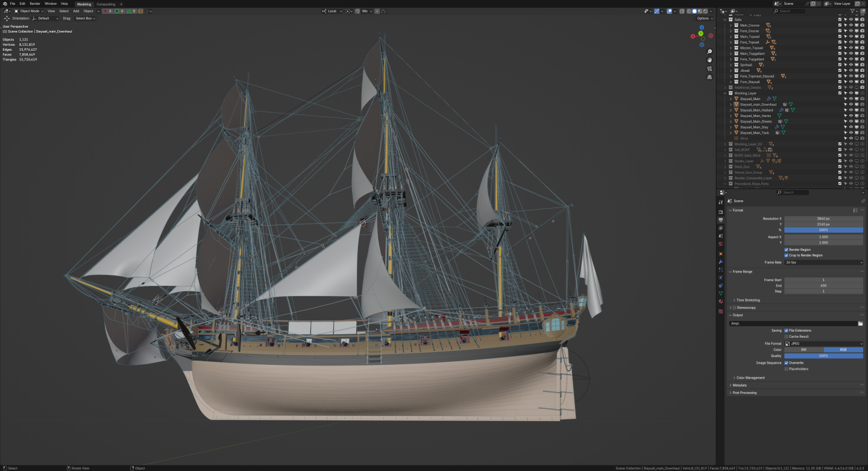The image size is (868, 471).
Task: Click the Blender logo icon
Action: coord(4,4)
